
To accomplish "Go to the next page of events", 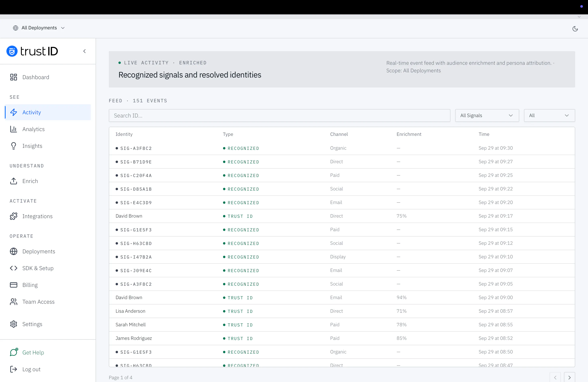I will [569, 377].
